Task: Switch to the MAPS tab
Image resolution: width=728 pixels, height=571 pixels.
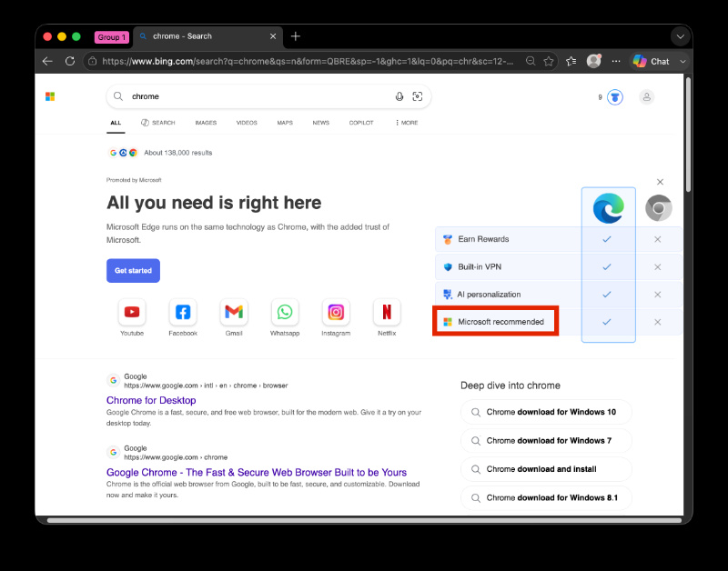Action: pyautogui.click(x=285, y=123)
